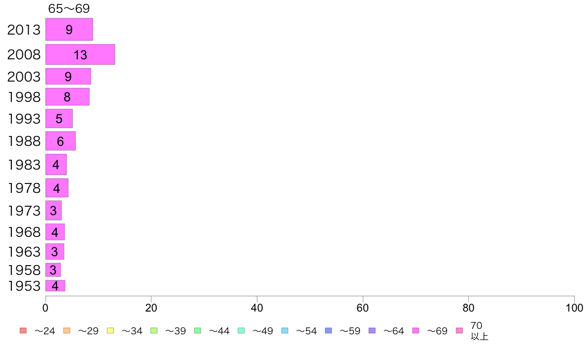This screenshot has width=588, height=364.
Task: Select the 2013 bar with value 9
Action: point(69,29)
